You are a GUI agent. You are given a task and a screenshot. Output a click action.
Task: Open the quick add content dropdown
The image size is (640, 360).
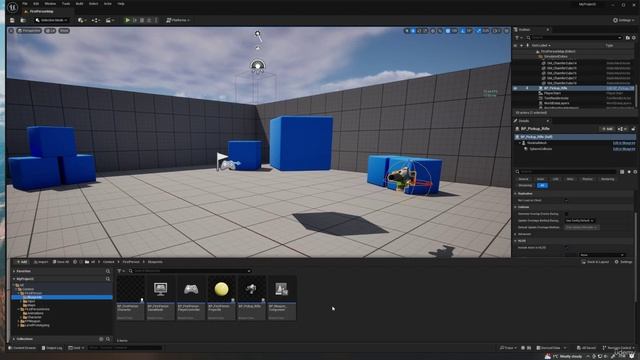(82, 20)
